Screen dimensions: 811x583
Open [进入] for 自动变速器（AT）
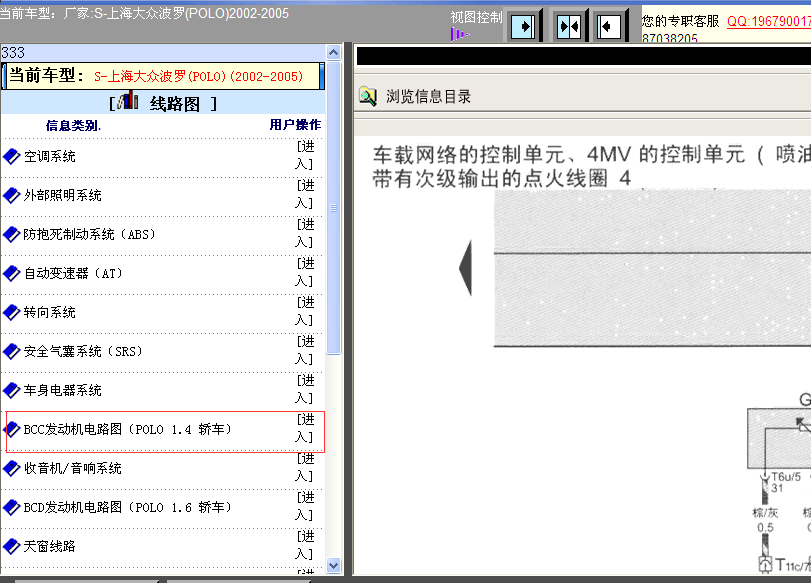[305, 272]
